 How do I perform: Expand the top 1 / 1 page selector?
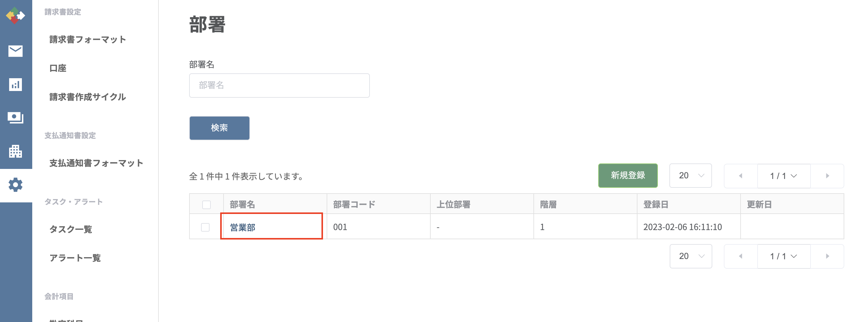(784, 176)
